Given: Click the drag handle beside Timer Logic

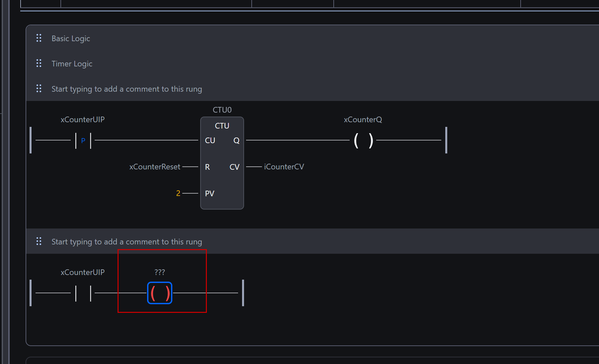Looking at the screenshot, I should click(x=39, y=63).
